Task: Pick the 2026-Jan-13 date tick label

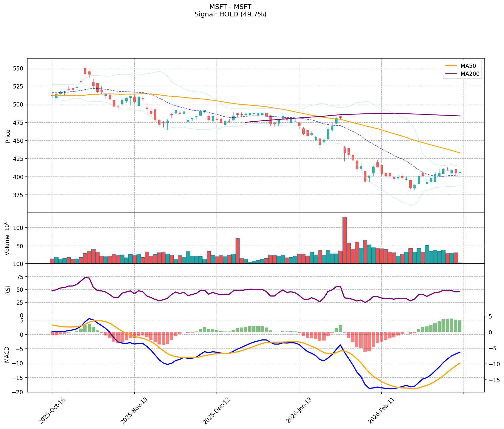Action: (x=299, y=410)
